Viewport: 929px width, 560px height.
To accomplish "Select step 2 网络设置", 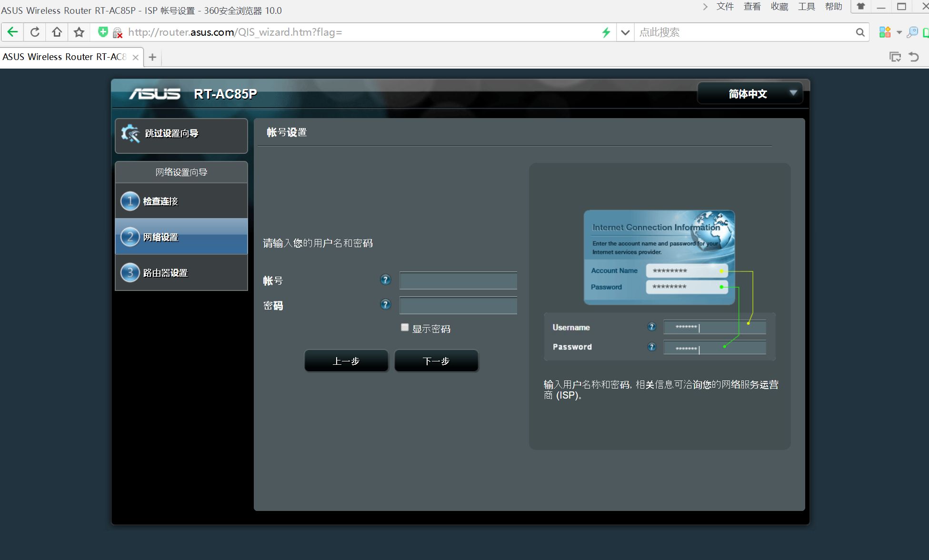I will pyautogui.click(x=181, y=237).
